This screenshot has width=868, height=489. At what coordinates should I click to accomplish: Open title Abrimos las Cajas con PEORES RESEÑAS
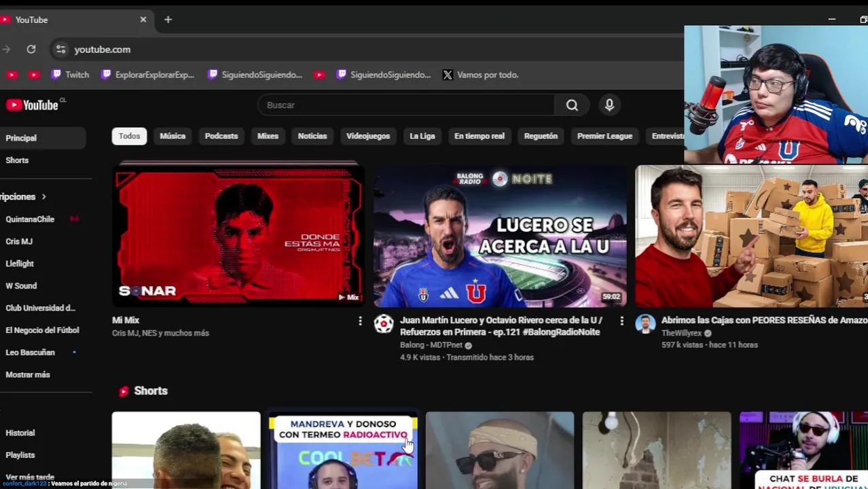pos(764,320)
